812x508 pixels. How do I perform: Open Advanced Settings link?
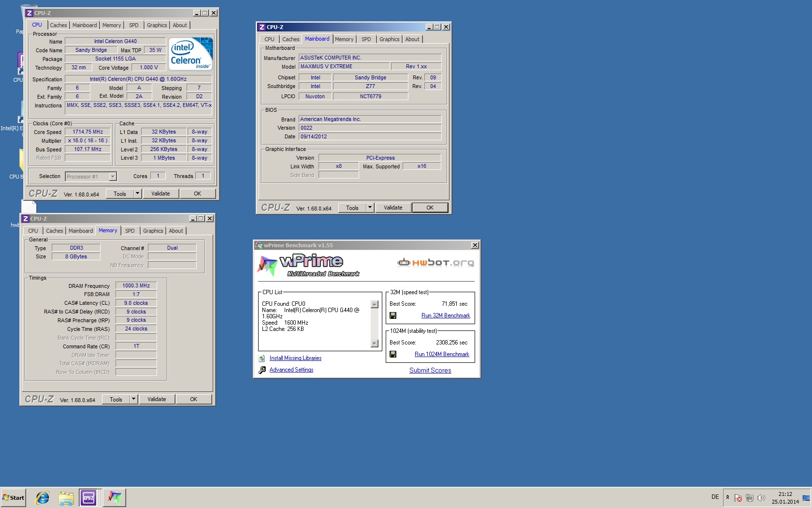pos(291,370)
